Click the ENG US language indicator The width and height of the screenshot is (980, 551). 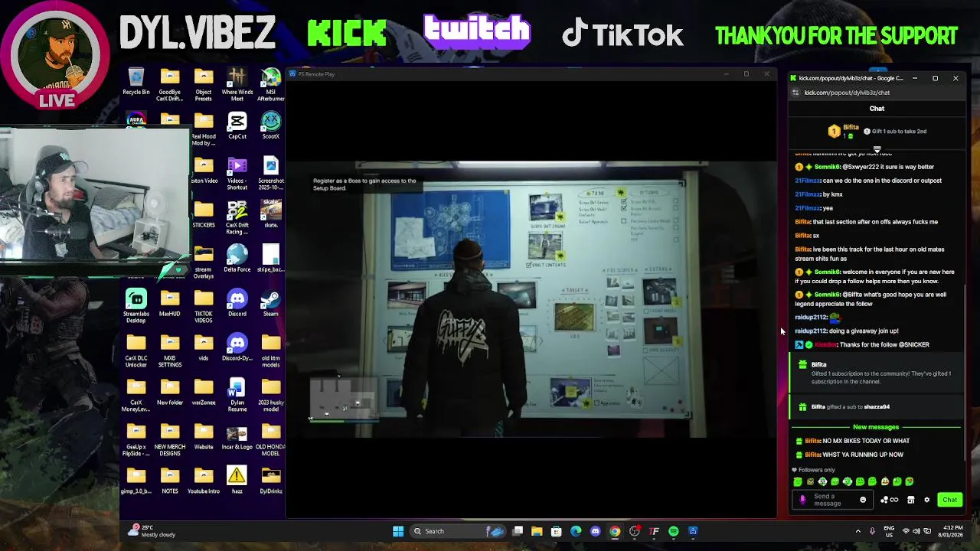(889, 531)
